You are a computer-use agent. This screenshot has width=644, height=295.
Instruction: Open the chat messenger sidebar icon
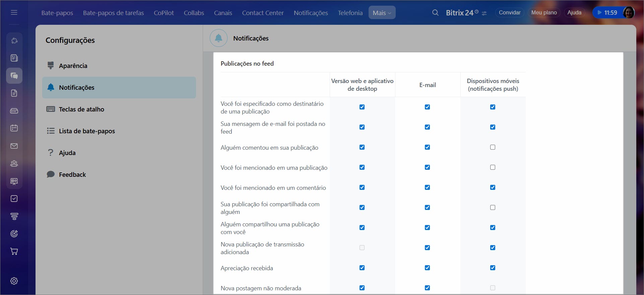[x=14, y=76]
